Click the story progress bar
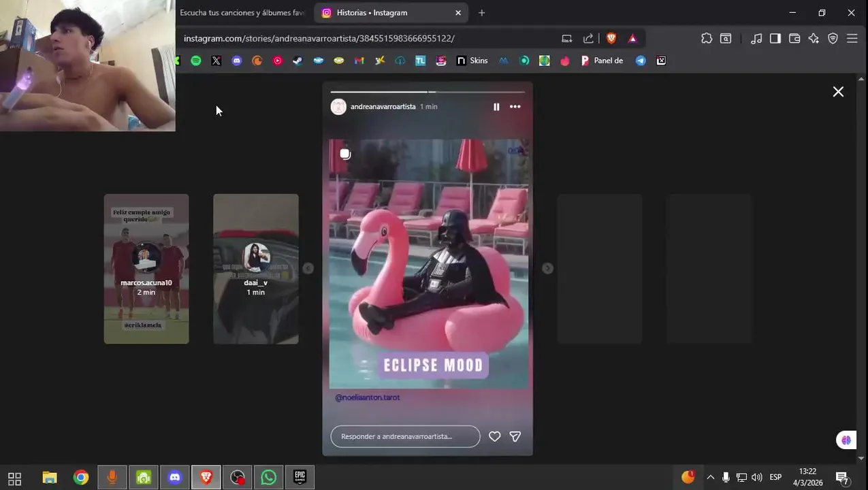 428,91
